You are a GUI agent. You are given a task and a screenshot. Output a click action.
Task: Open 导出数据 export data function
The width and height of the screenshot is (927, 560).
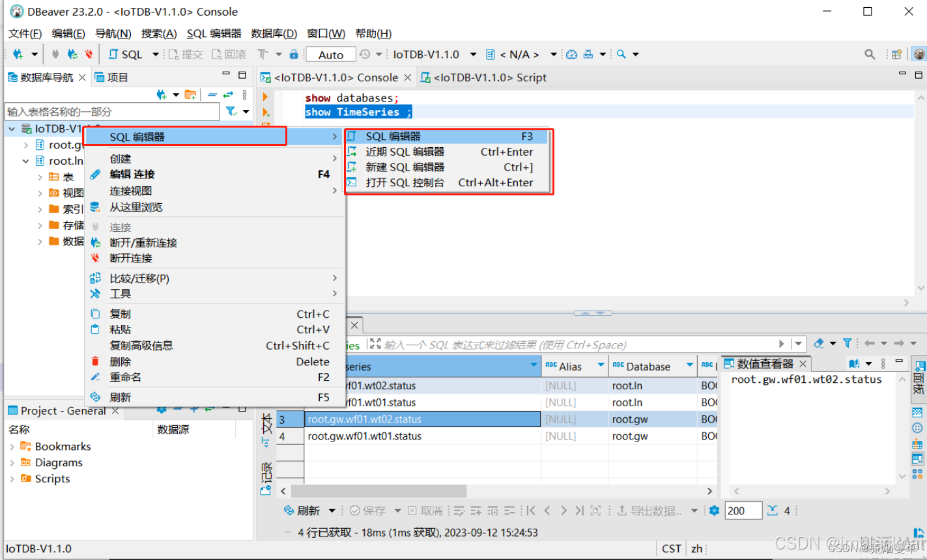click(x=655, y=510)
